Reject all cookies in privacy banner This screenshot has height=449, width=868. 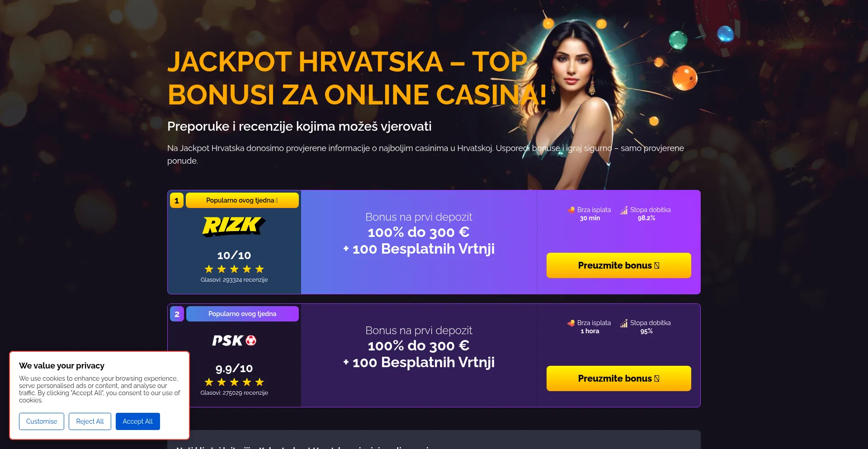(90, 421)
